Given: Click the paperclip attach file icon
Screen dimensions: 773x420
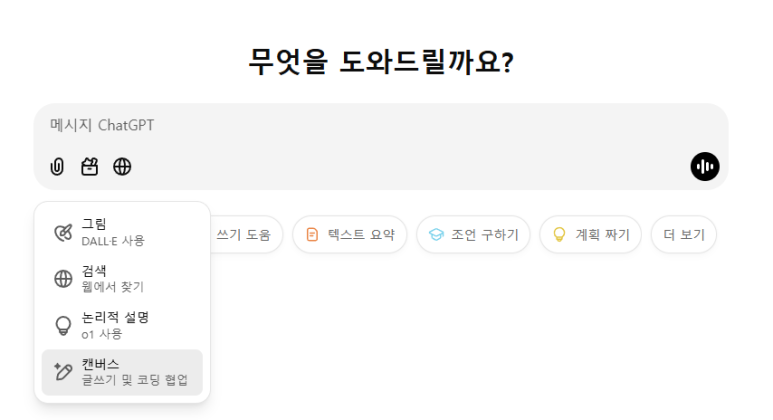Looking at the screenshot, I should pos(57,167).
